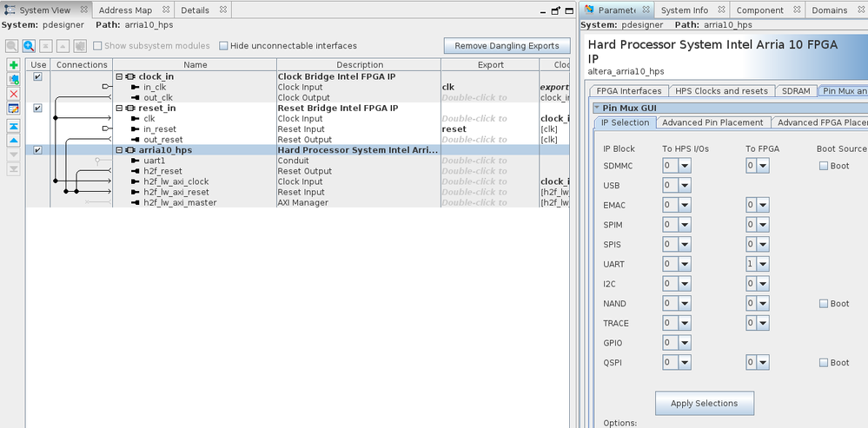Click the reset_in component chip icon
The height and width of the screenshot is (428, 868).
click(130, 109)
